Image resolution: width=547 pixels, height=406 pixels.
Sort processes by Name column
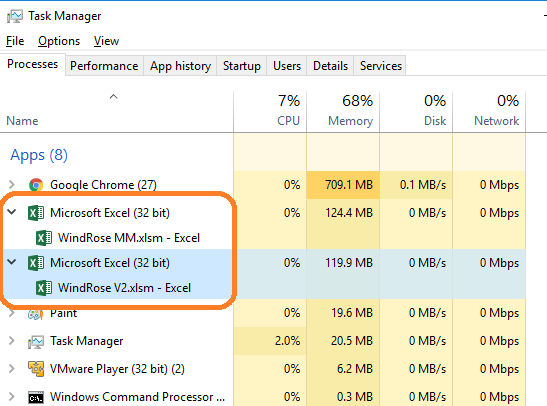(x=117, y=112)
